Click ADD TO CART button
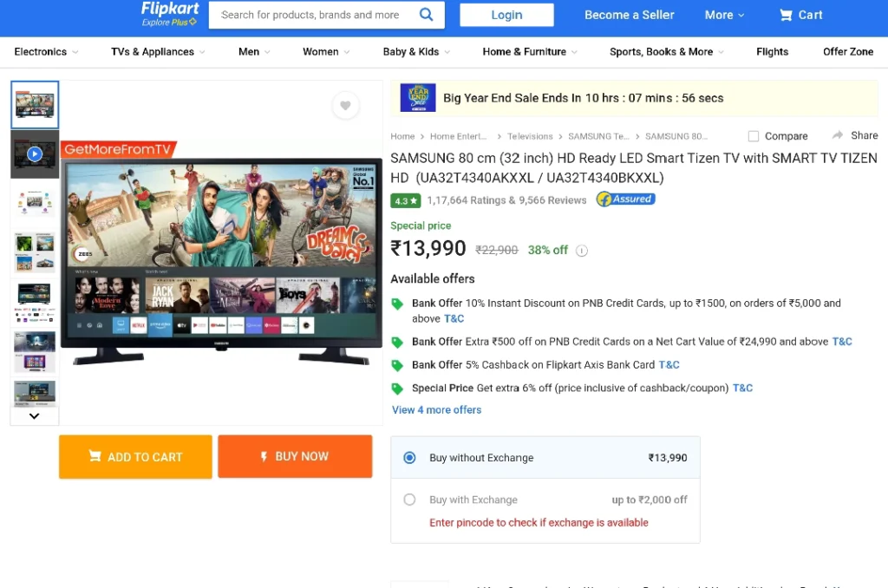The width and height of the screenshot is (888, 588). [135, 456]
